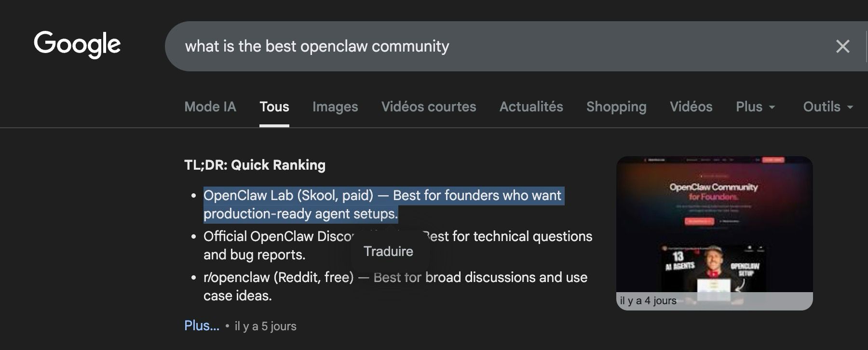Follow the blue Plus... link
The width and height of the screenshot is (868, 350).
click(x=202, y=325)
